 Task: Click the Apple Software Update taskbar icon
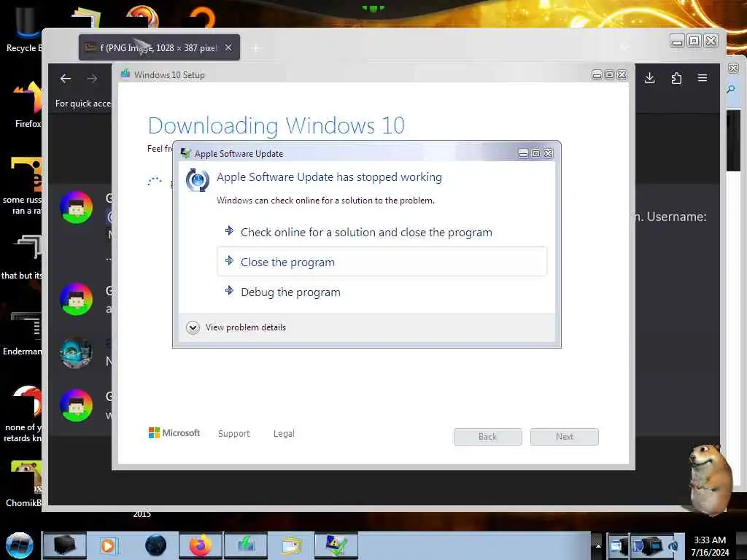(336, 545)
